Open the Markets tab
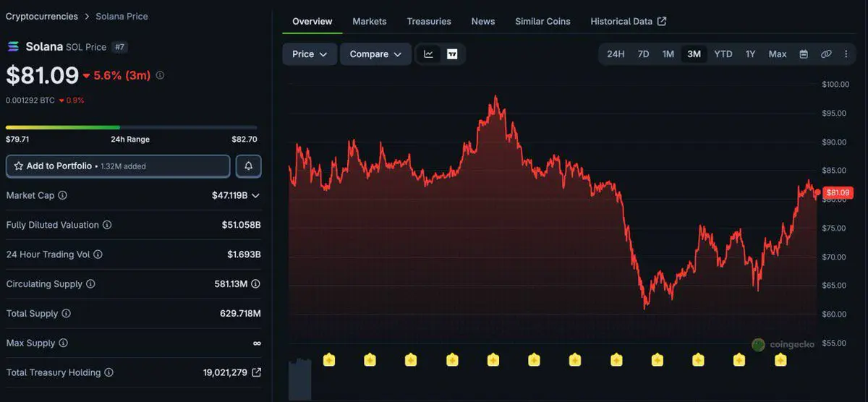This screenshot has height=402, width=868. pos(370,22)
